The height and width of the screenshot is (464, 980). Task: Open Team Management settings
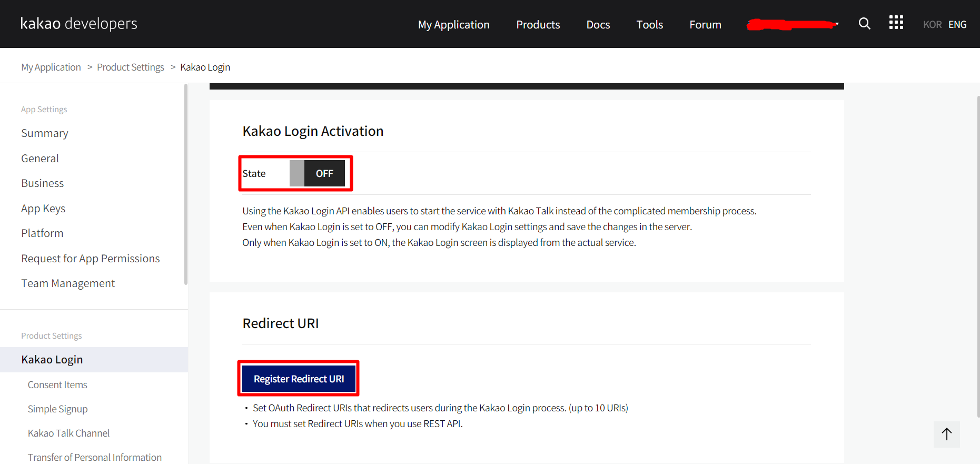point(68,283)
